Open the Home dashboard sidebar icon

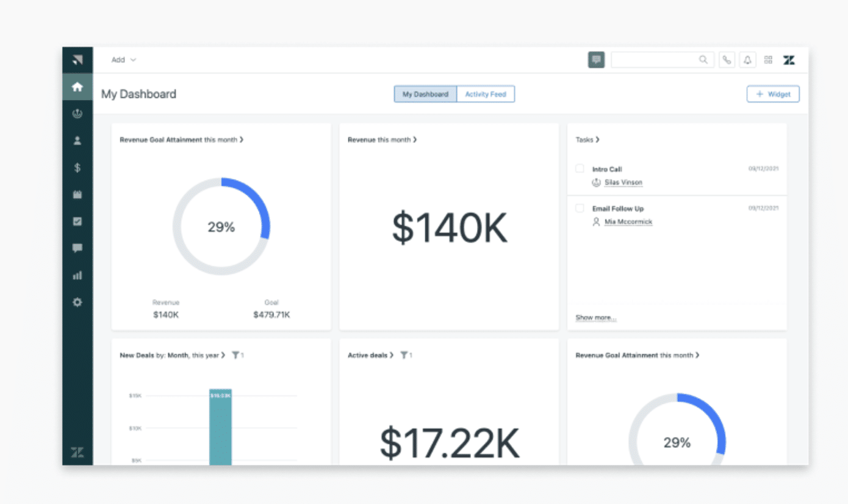[77, 87]
